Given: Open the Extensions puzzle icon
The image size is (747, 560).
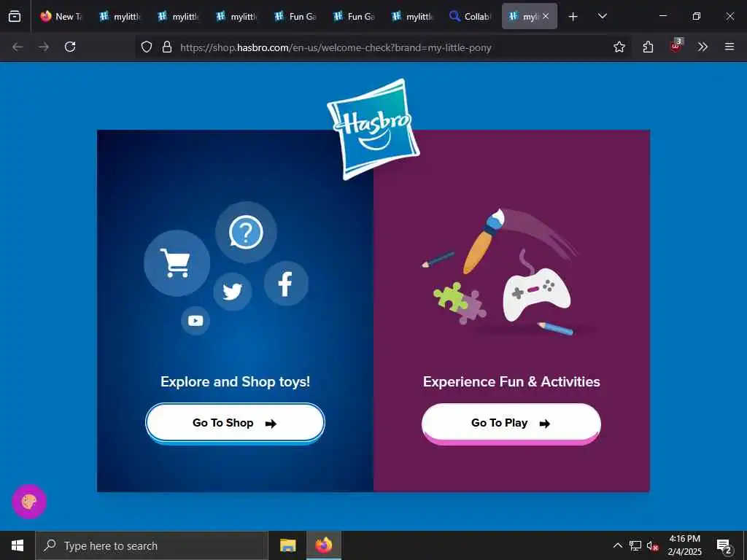Looking at the screenshot, I should click(x=648, y=47).
